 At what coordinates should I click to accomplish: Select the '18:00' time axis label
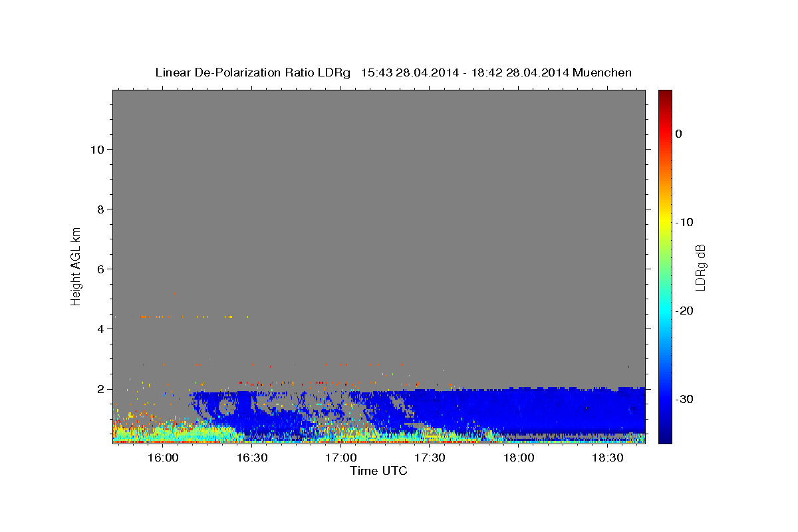519,458
